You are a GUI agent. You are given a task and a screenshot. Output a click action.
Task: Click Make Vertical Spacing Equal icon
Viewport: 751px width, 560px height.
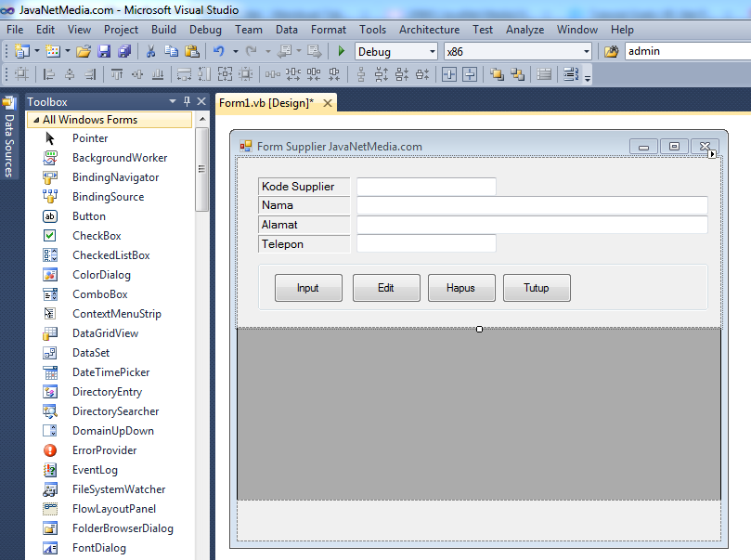coord(361,74)
